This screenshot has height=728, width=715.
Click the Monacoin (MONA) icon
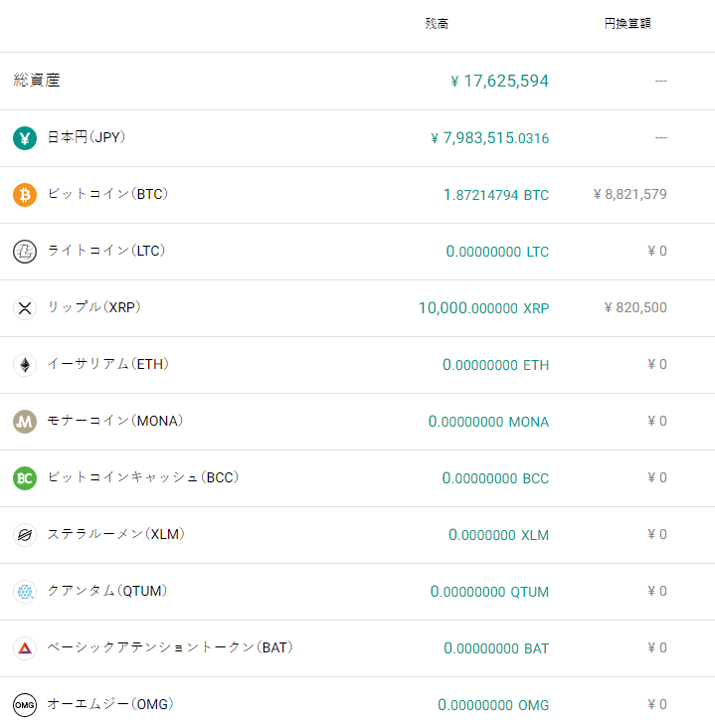25,422
